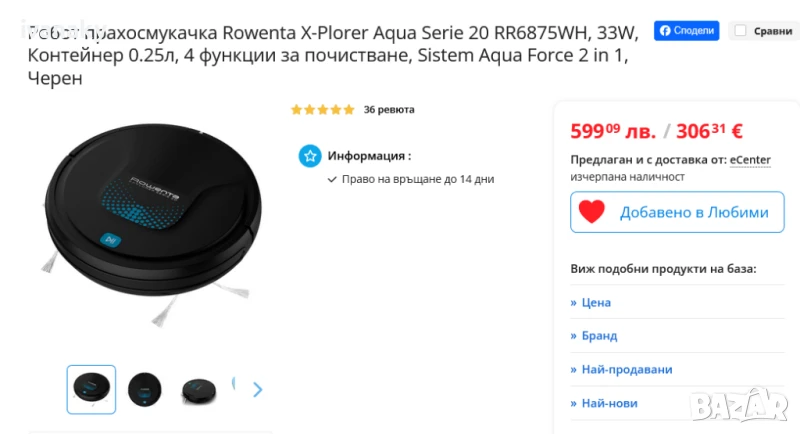Expand similar products by Цена
This screenshot has width=800, height=434.
pyautogui.click(x=596, y=302)
